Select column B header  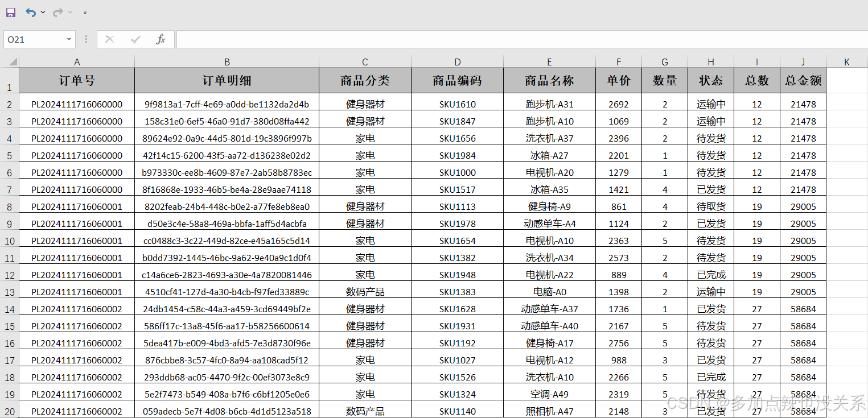[227, 61]
